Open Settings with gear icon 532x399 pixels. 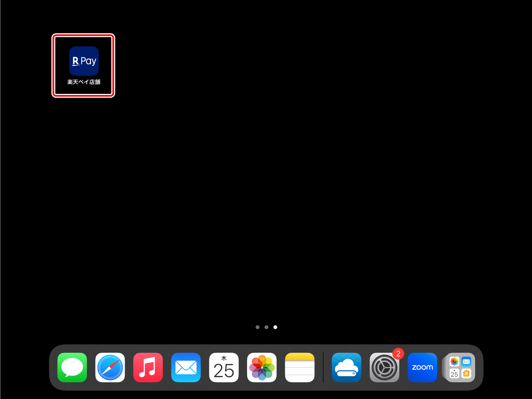click(384, 367)
